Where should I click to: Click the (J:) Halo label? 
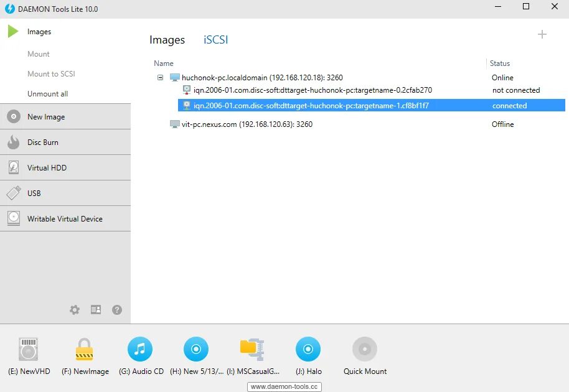308,371
